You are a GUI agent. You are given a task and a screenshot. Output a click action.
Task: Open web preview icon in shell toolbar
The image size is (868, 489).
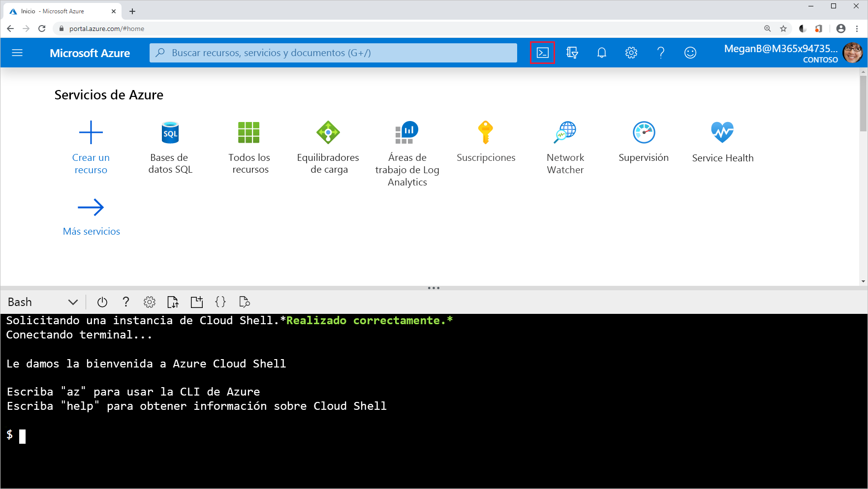[x=245, y=302]
